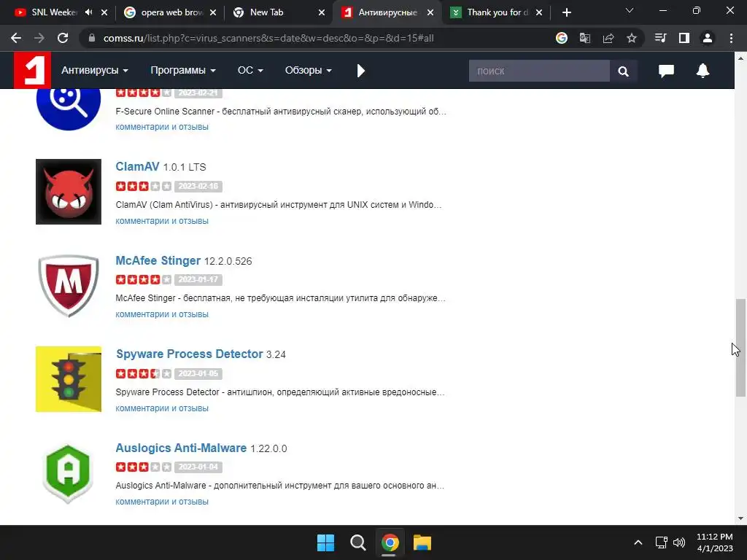Toggle the browser side panel

(x=684, y=38)
